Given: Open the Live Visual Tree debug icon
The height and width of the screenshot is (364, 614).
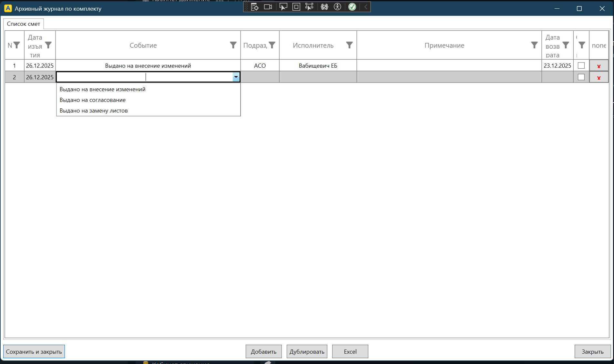Looking at the screenshot, I should (x=255, y=7).
